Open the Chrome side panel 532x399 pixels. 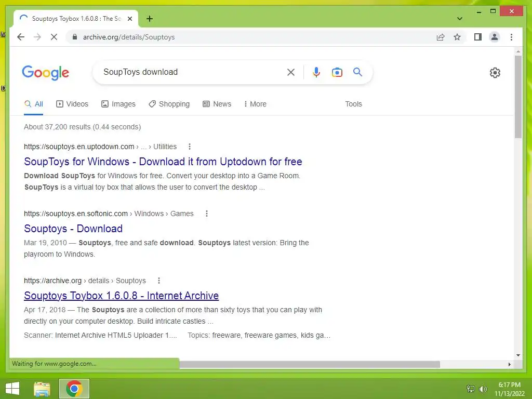(x=478, y=37)
